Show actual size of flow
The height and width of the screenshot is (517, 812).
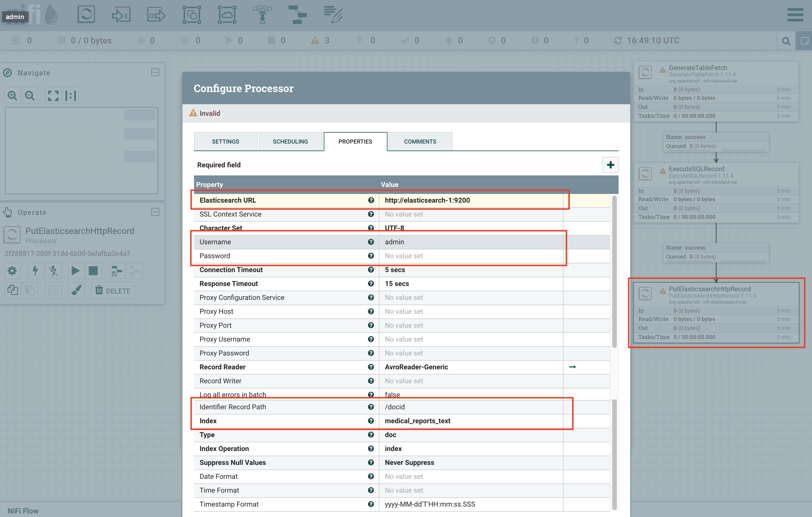pyautogui.click(x=71, y=96)
